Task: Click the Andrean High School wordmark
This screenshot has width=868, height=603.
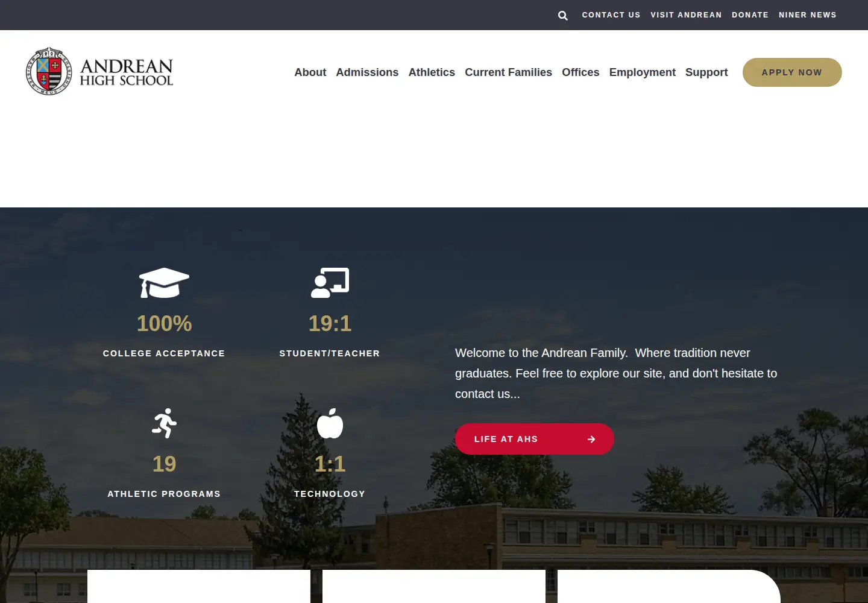Action: [x=127, y=72]
